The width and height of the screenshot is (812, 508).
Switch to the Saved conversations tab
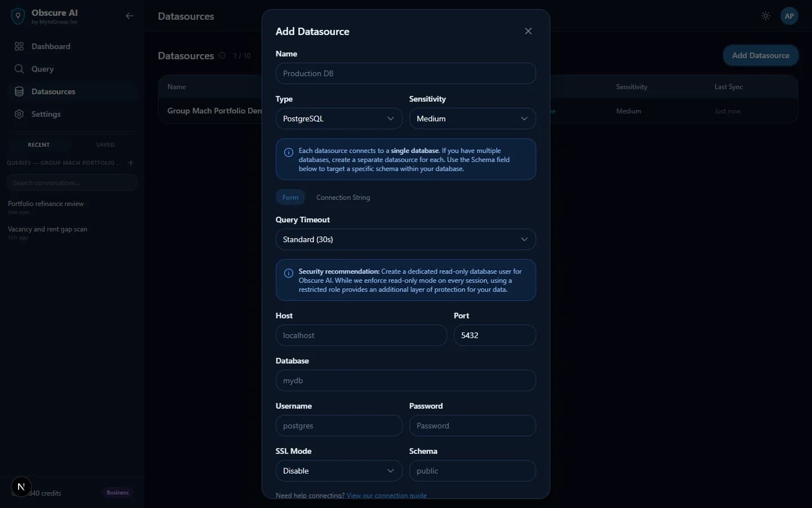[x=105, y=145]
